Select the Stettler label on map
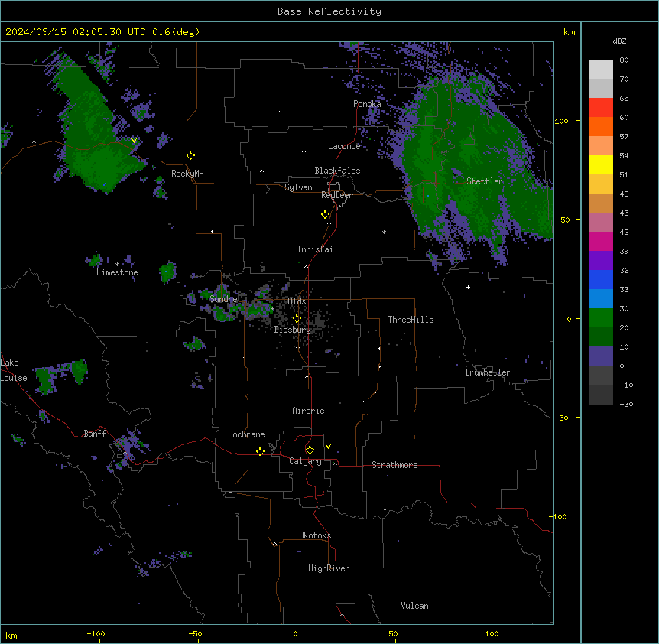The image size is (659, 644). coord(485,181)
